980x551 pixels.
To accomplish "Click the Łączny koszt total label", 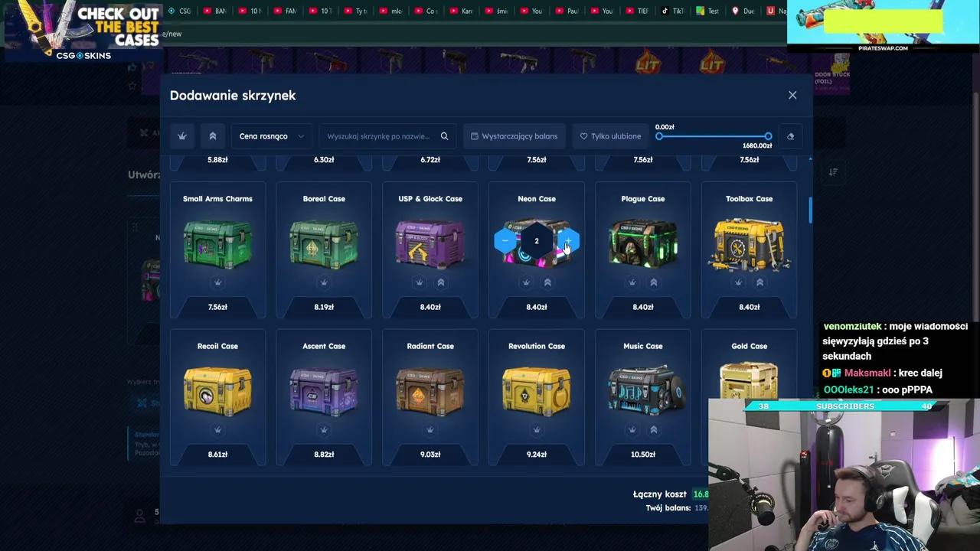I will [660, 494].
